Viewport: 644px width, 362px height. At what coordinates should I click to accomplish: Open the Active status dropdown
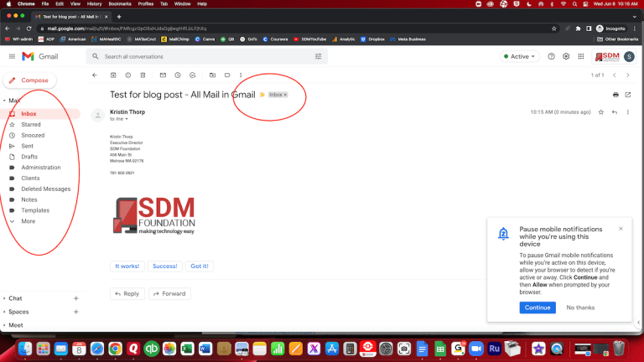tap(520, 57)
